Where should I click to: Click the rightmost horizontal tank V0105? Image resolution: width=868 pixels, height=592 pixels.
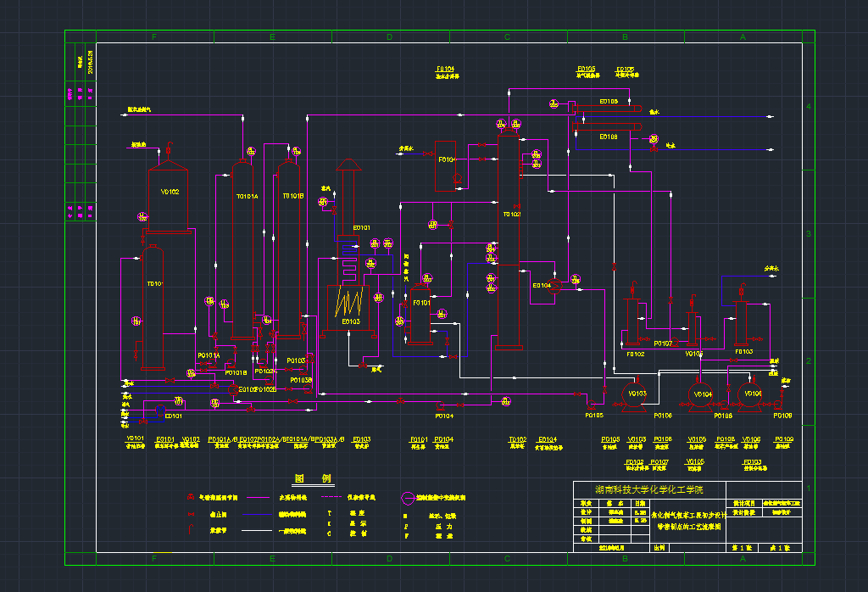(751, 394)
